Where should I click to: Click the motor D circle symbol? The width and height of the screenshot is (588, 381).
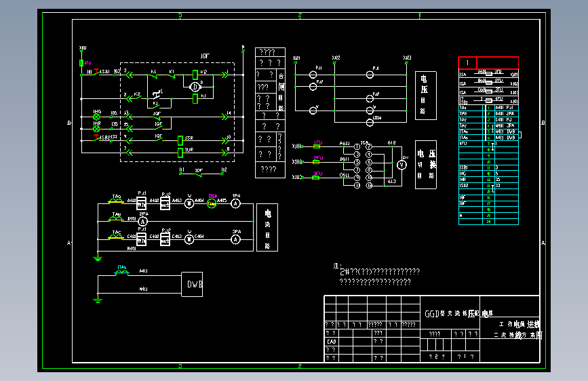195,87
